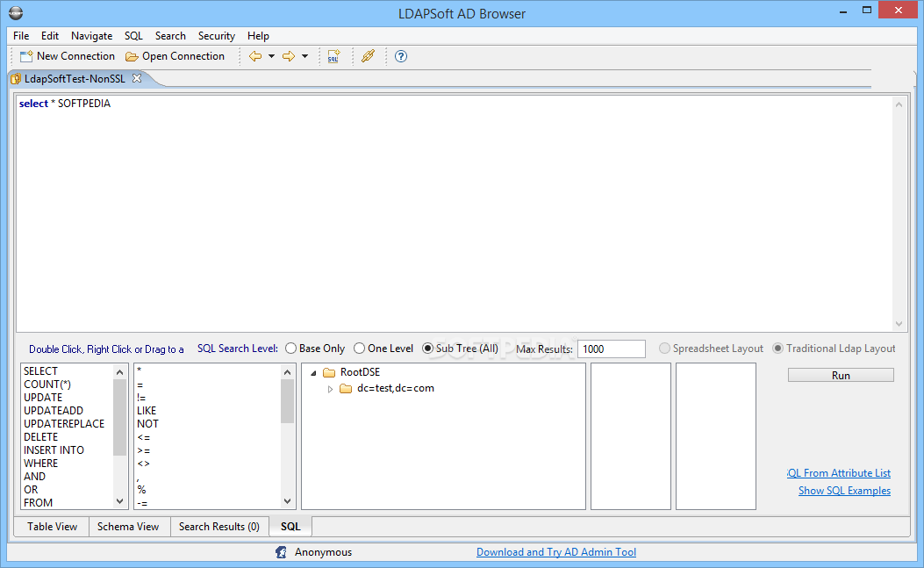The image size is (924, 568).
Task: Click keyword list scrollbar down arrow
Action: click(x=119, y=501)
